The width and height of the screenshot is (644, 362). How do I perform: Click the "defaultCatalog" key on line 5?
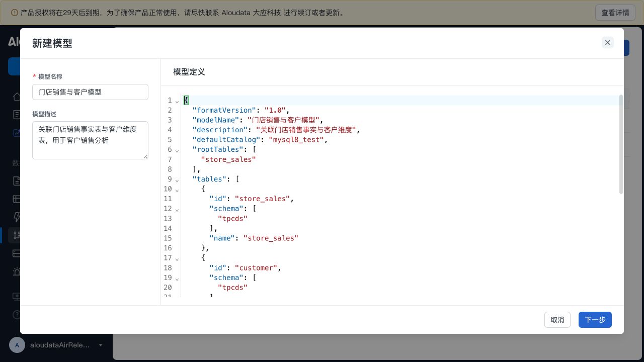coord(226,140)
